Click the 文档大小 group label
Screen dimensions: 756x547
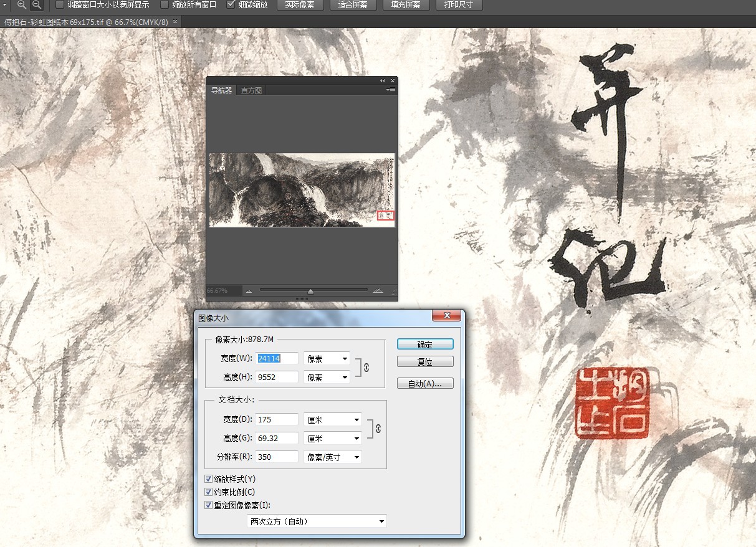point(236,400)
